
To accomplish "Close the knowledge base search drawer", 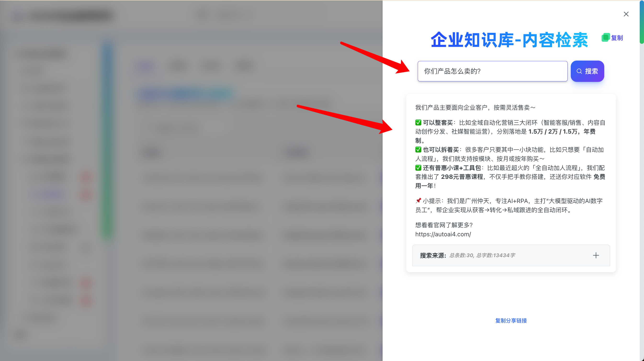I will [626, 14].
